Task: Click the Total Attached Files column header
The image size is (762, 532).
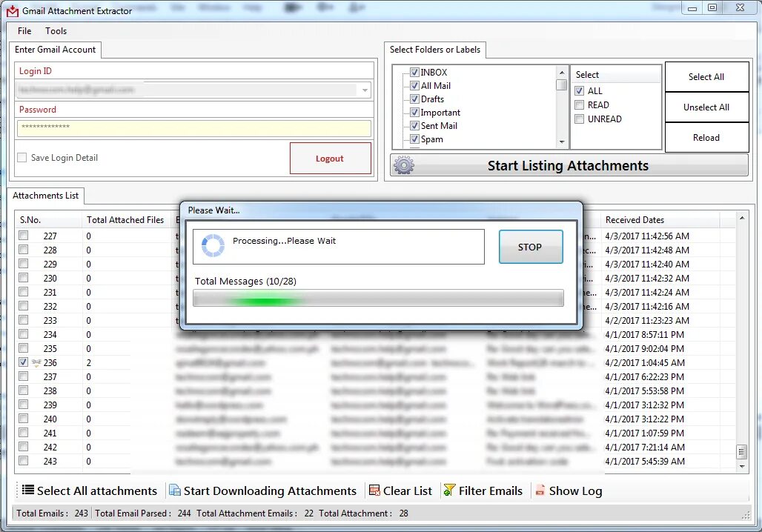Action: click(x=127, y=219)
